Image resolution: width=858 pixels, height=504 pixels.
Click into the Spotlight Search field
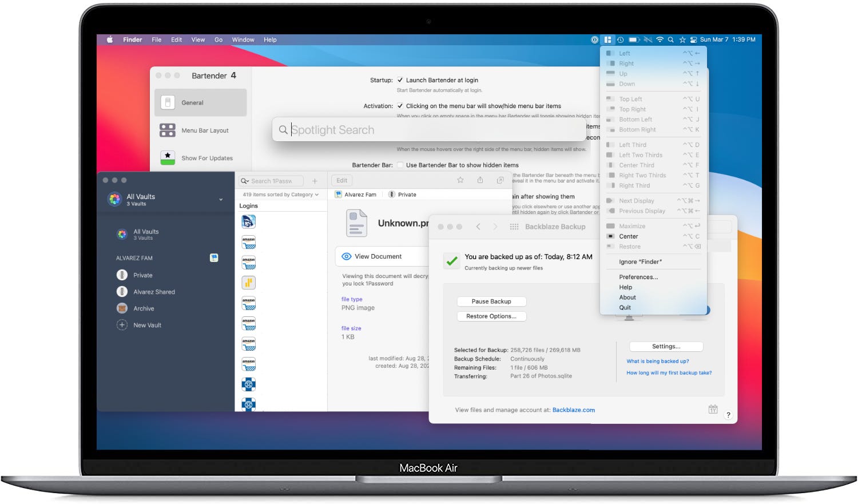429,130
